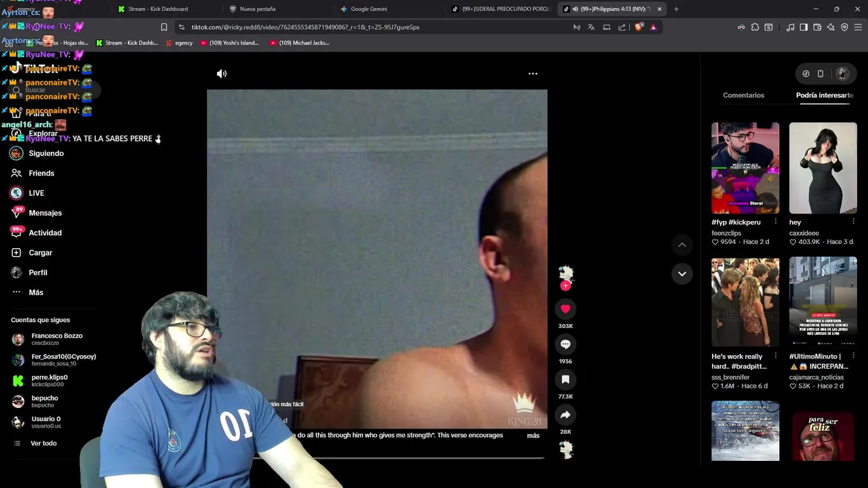
Task: Like the video using the red heart icon
Action: (x=566, y=309)
